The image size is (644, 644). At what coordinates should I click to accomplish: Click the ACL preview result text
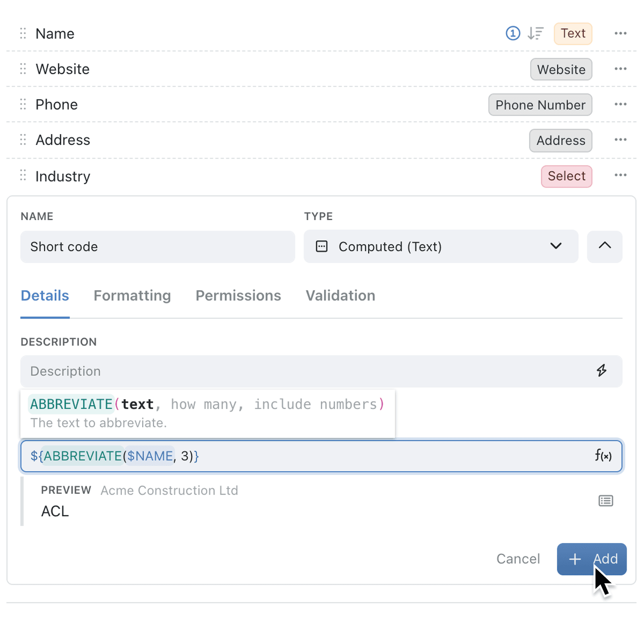coord(55,511)
